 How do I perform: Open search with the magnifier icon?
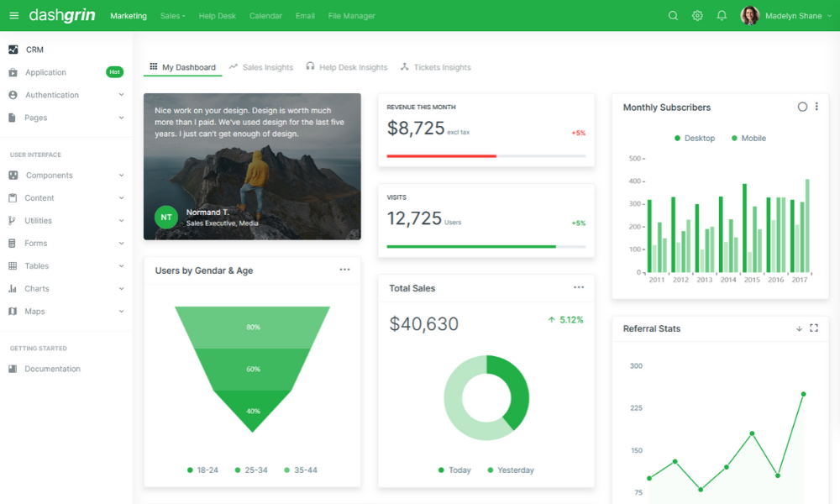click(x=673, y=16)
